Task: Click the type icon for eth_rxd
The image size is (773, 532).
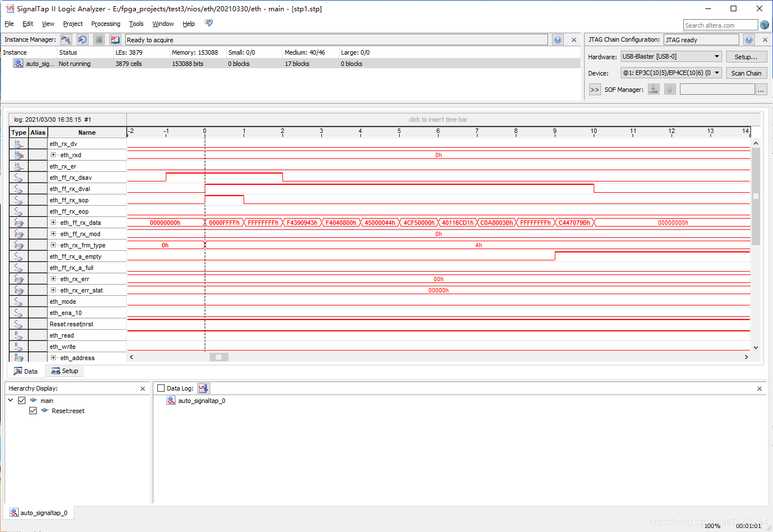Action: point(19,155)
